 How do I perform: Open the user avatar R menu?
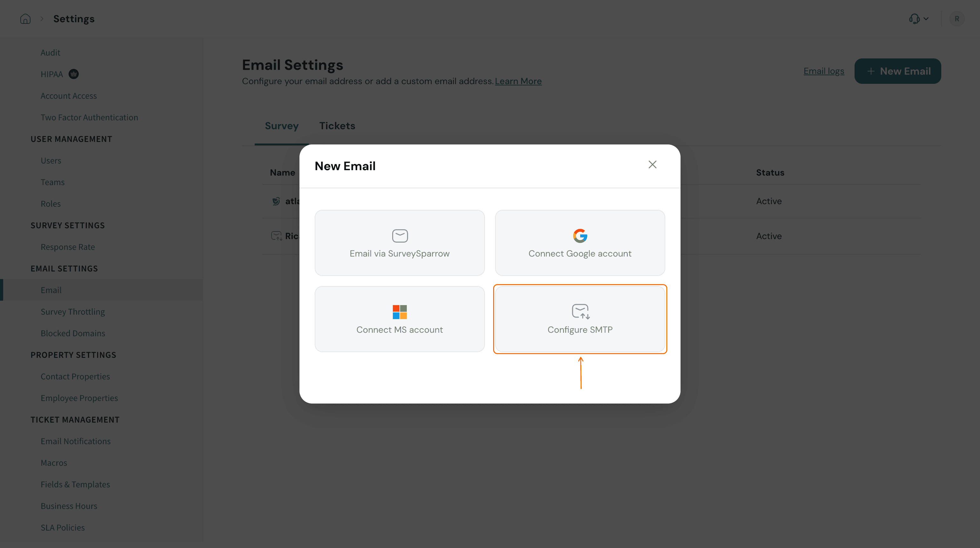click(957, 19)
